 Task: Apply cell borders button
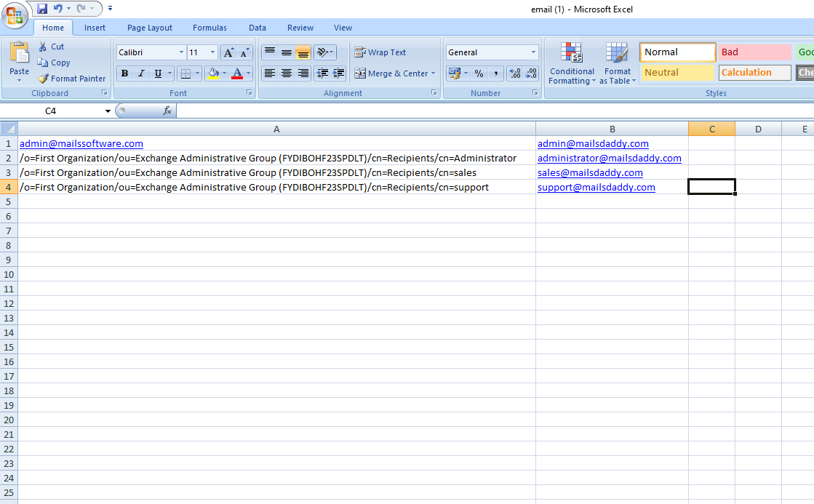coord(185,73)
